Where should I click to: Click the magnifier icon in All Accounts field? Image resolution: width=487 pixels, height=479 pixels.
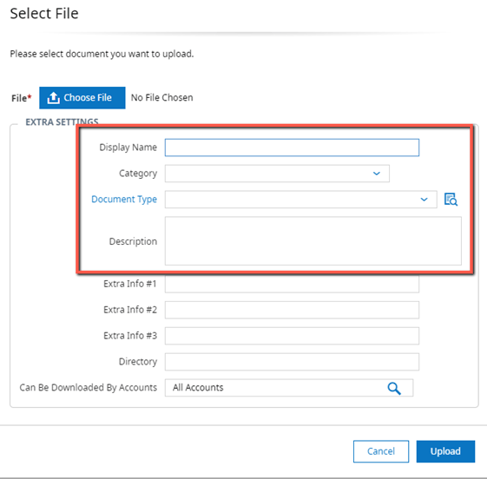[394, 388]
